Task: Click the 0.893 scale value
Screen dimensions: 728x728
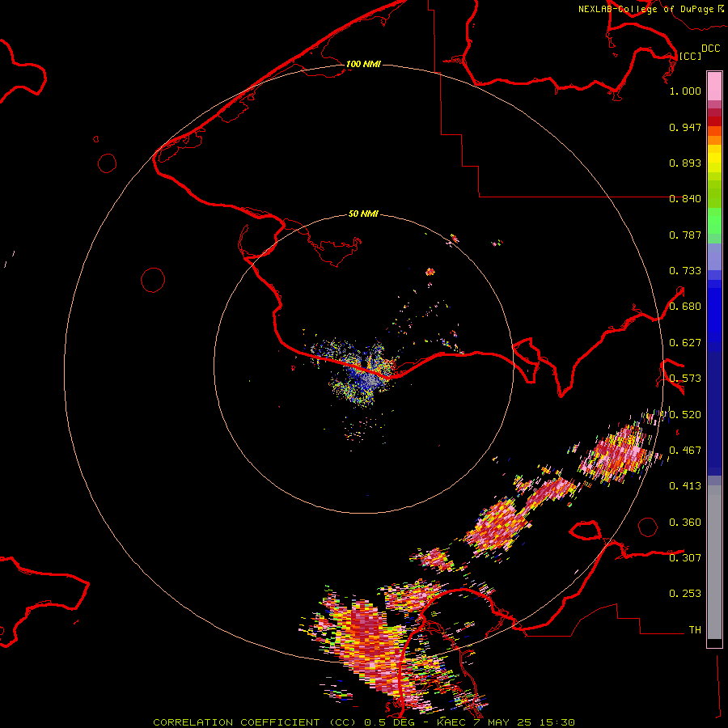Action: click(x=685, y=163)
